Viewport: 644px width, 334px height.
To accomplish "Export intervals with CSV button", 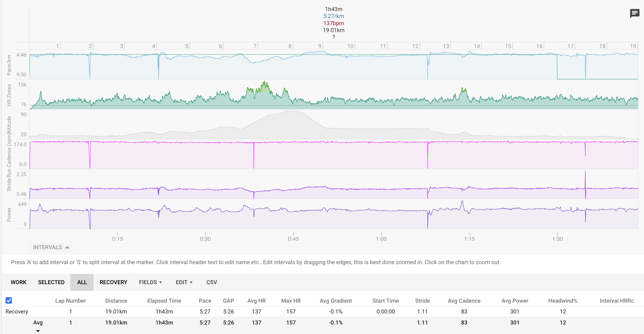I will pos(212,282).
